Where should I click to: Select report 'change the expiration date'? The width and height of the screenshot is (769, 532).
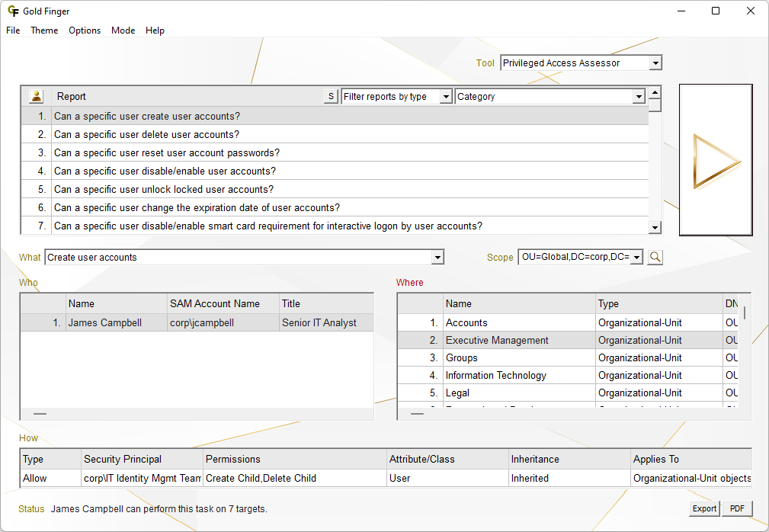click(335, 207)
